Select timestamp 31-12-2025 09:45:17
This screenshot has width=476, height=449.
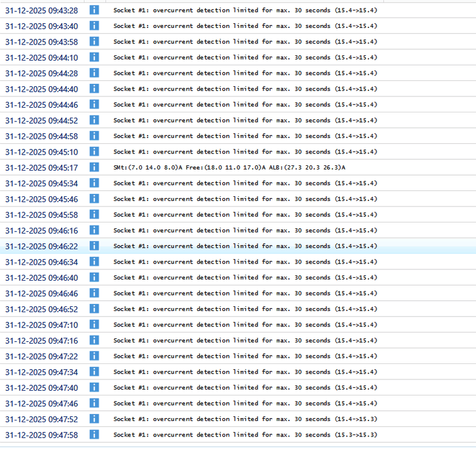[x=42, y=168]
